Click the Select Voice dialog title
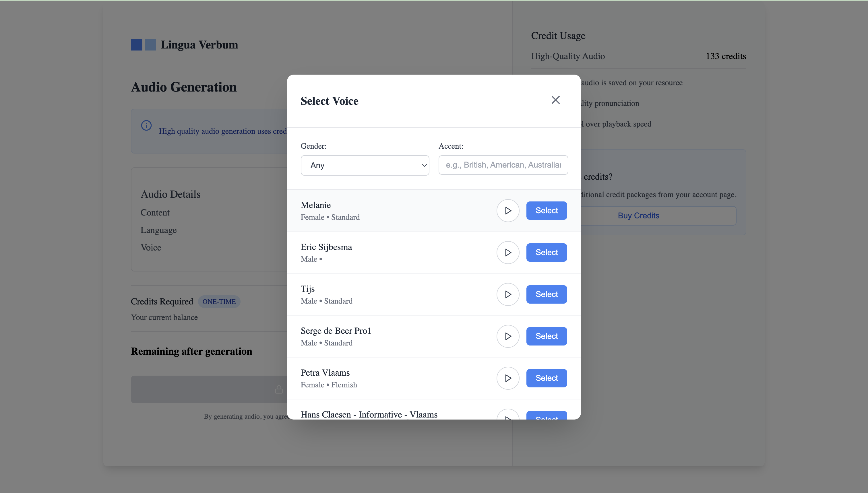Image resolution: width=868 pixels, height=493 pixels. click(x=329, y=101)
